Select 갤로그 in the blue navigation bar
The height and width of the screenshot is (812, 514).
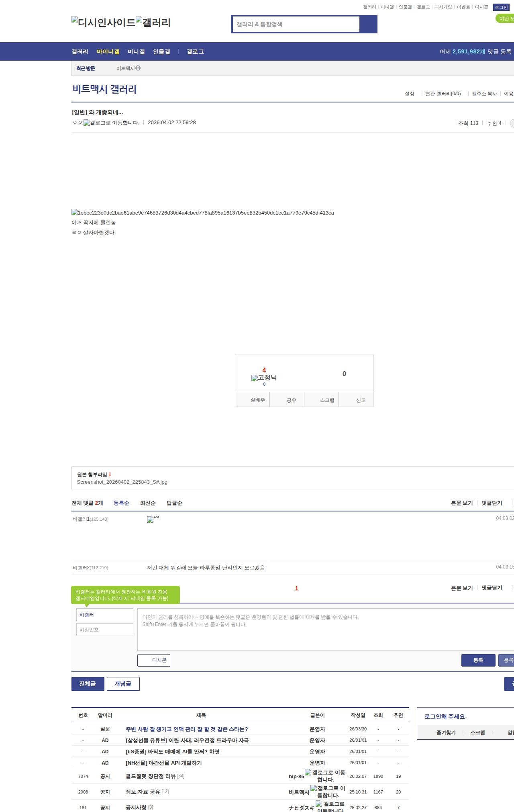195,51
